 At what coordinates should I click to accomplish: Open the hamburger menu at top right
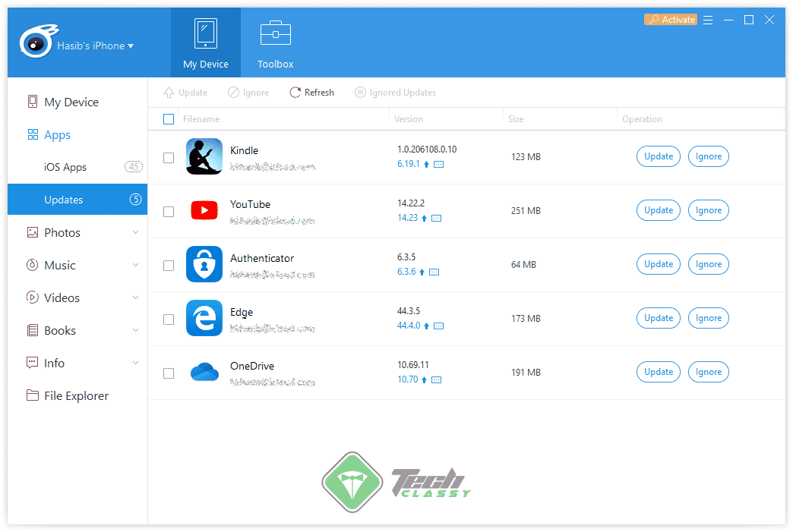708,20
